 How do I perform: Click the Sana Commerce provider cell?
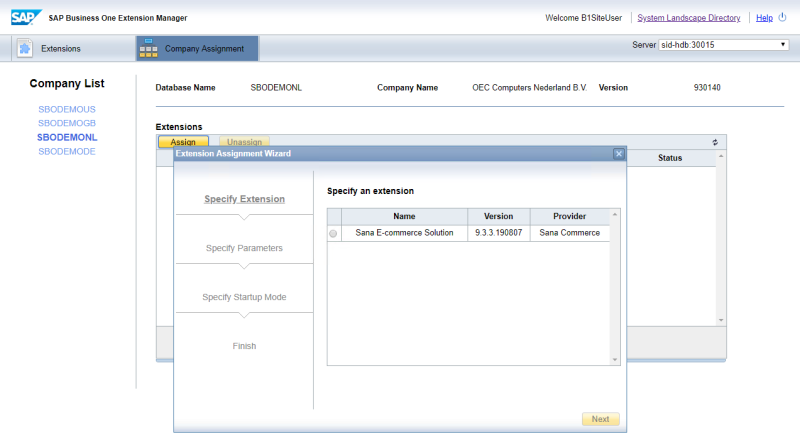point(569,233)
